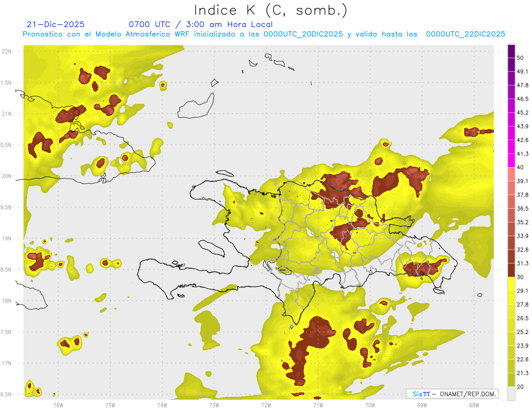
Task: Click the 19N latitude label
Action: (8, 239)
